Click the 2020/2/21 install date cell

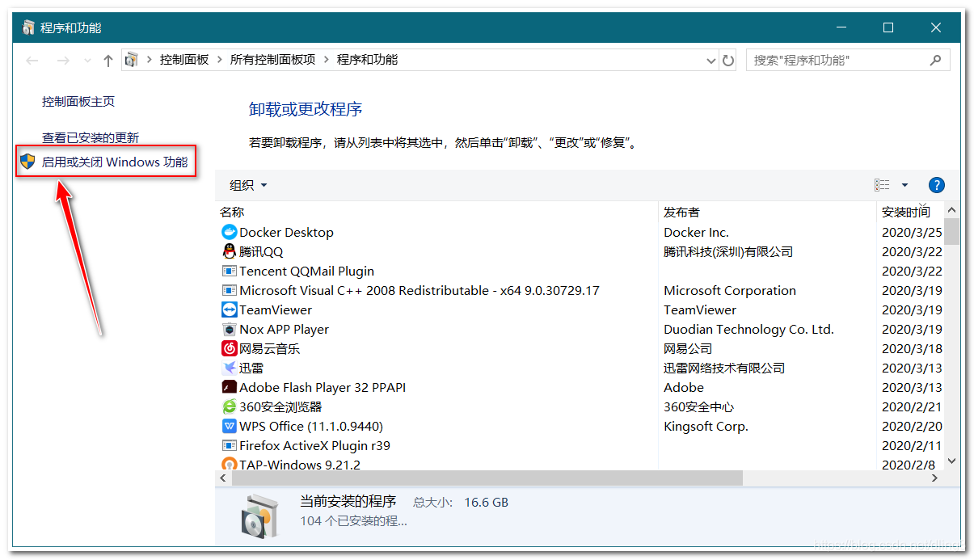pos(912,406)
